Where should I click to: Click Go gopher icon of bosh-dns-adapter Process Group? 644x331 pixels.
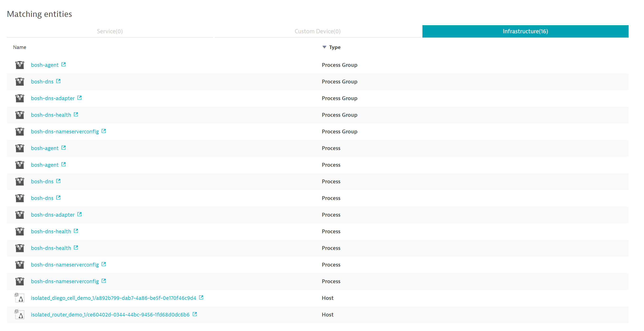pyautogui.click(x=20, y=98)
